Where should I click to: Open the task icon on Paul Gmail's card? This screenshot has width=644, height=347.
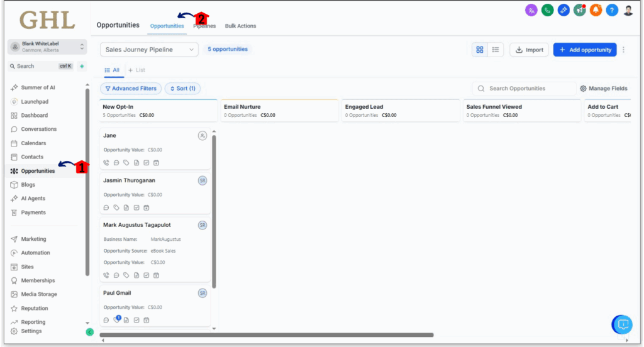click(136, 321)
